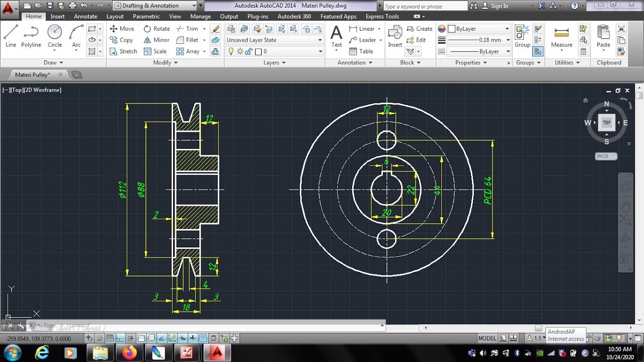Viewport: 644px width, 362px height.
Task: Select the Stretch command
Action: (123, 51)
